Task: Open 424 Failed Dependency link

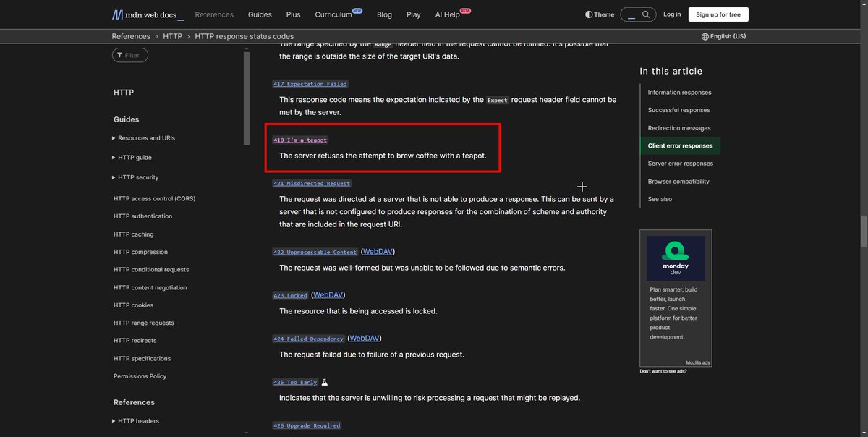Action: (308, 339)
